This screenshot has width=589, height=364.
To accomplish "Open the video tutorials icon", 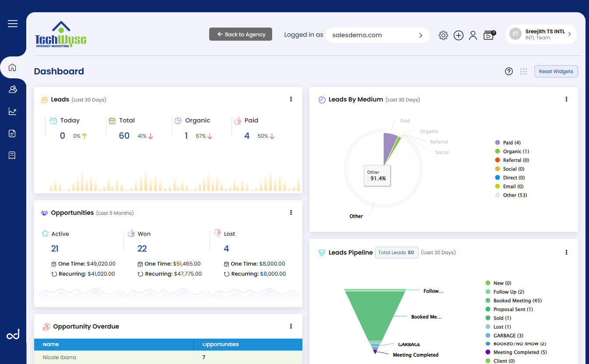I will pyautogui.click(x=489, y=35).
